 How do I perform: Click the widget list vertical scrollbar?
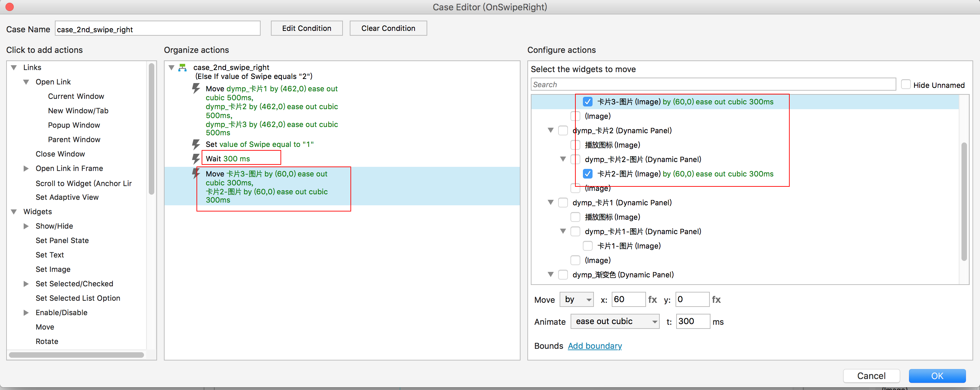[x=964, y=202]
